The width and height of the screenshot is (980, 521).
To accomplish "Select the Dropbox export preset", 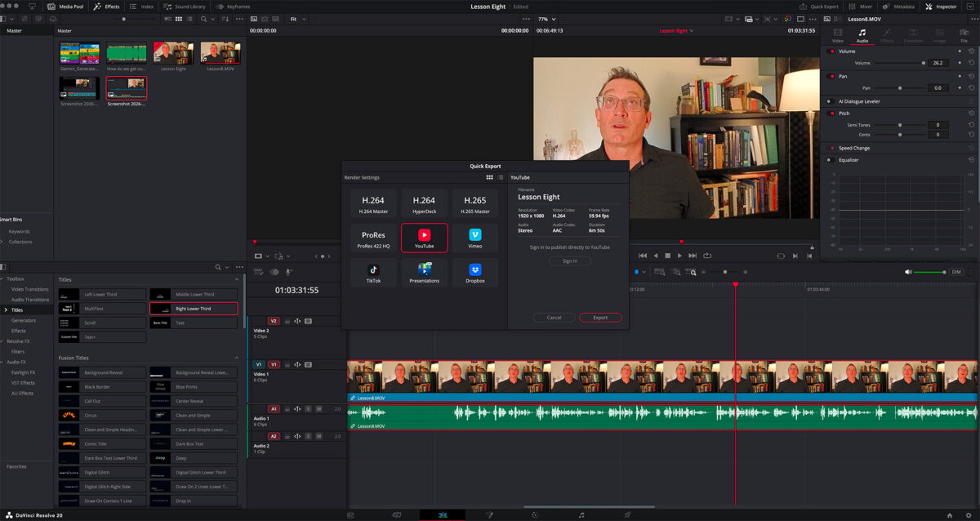I will pyautogui.click(x=475, y=273).
